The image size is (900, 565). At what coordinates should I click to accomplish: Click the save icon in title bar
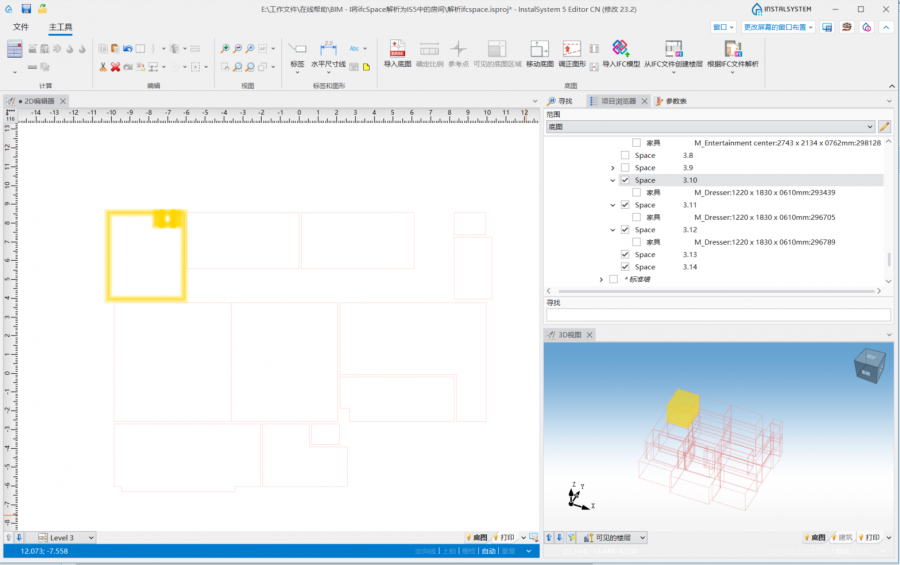(x=26, y=8)
